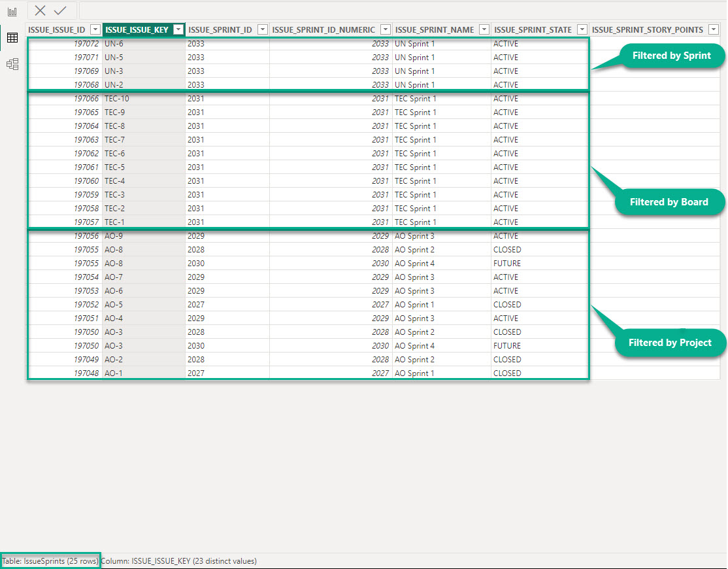Open ISSUE_SPRINT_STATE filter dropdown

(582, 29)
